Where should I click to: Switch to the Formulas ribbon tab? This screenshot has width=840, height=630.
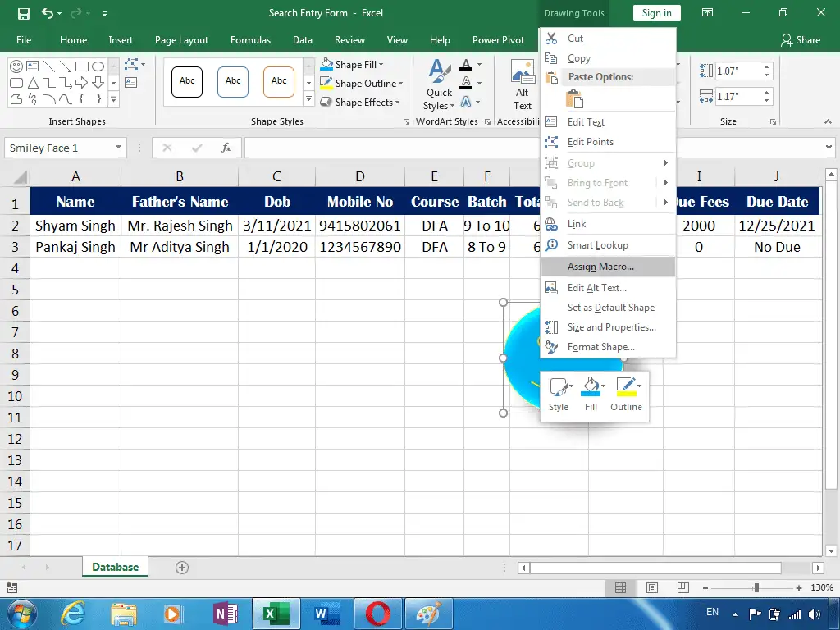coord(250,40)
